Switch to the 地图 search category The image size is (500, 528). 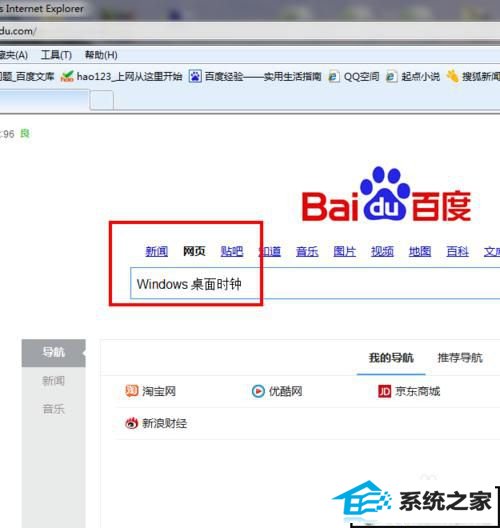[x=420, y=251]
